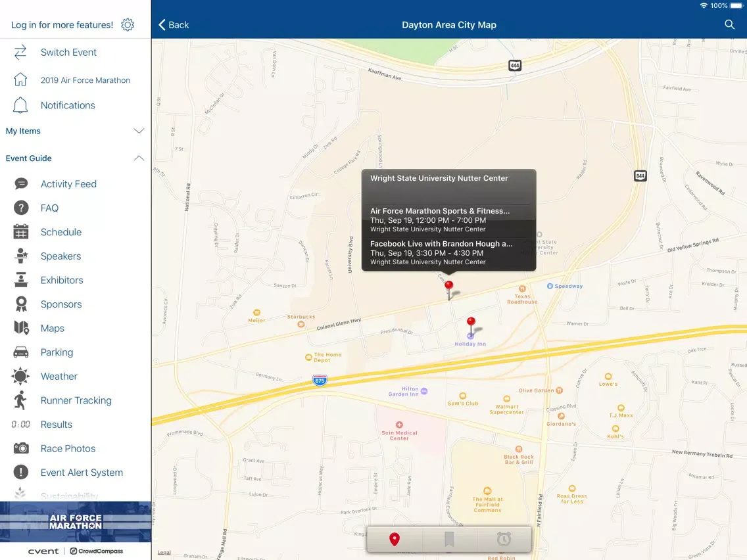747x560 pixels.
Task: Select Wright State University Nutter Center callout title
Action: 439,178
